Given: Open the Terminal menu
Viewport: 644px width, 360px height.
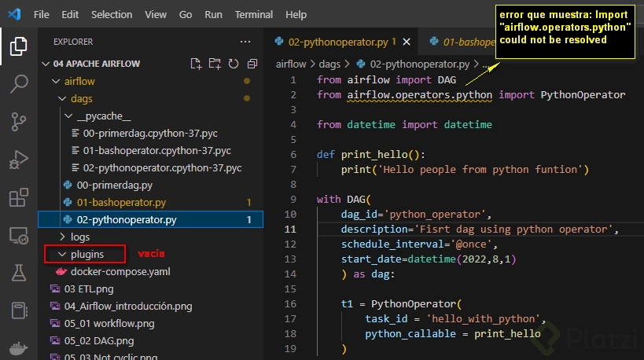Looking at the screenshot, I should [253, 14].
